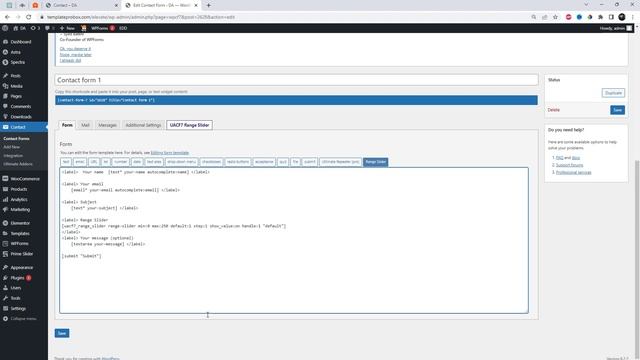Insert a text area form-tag
Screen dimensions: 640x360
(154, 162)
